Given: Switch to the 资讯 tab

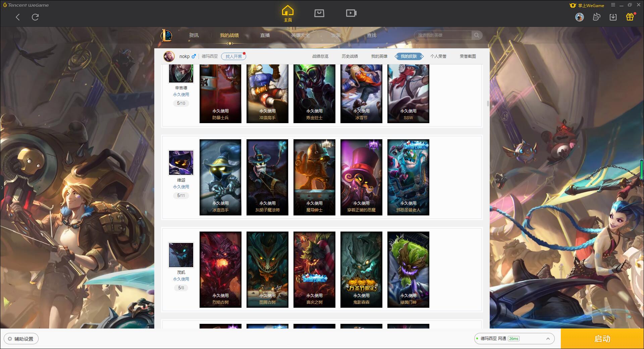Looking at the screenshot, I should pos(194,35).
